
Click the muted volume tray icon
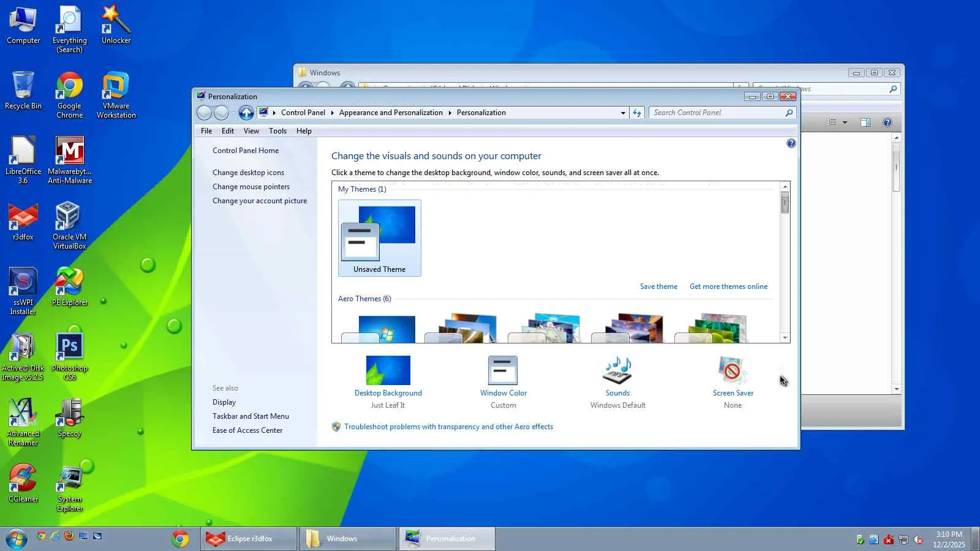coord(918,539)
